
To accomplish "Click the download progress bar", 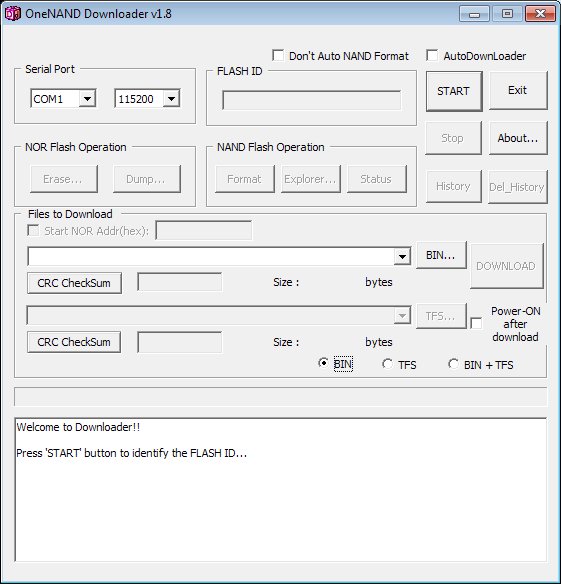I will (280, 397).
